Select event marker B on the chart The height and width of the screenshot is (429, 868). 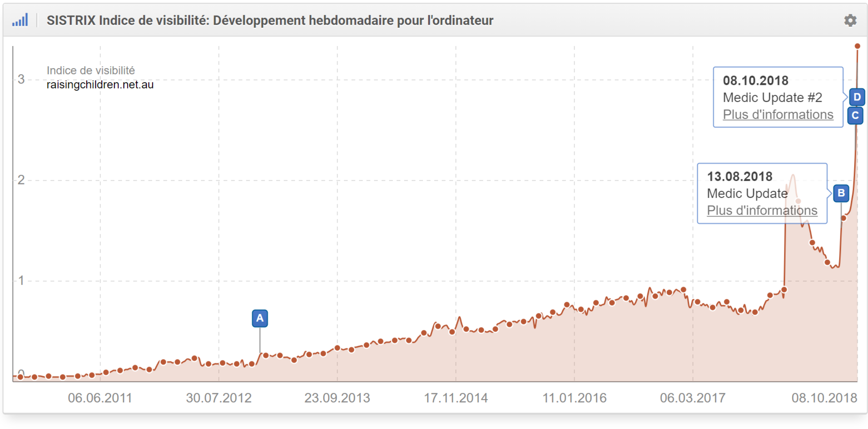(841, 193)
